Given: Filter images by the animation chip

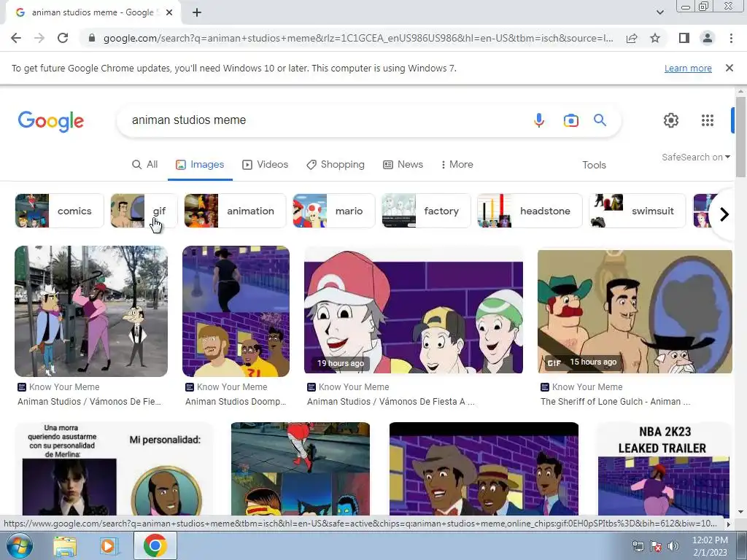Looking at the screenshot, I should 235,211.
